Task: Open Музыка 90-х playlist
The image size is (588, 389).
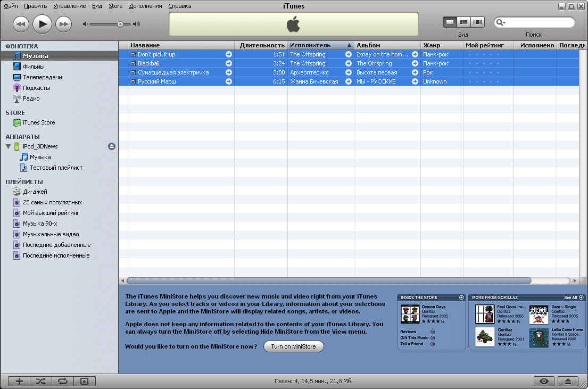Action: (x=60, y=224)
